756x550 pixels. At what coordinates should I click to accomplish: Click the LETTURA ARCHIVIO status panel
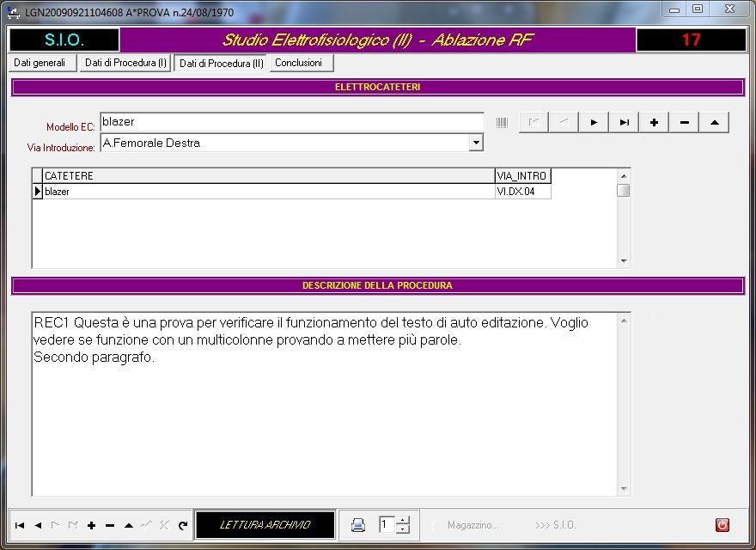pyautogui.click(x=265, y=525)
